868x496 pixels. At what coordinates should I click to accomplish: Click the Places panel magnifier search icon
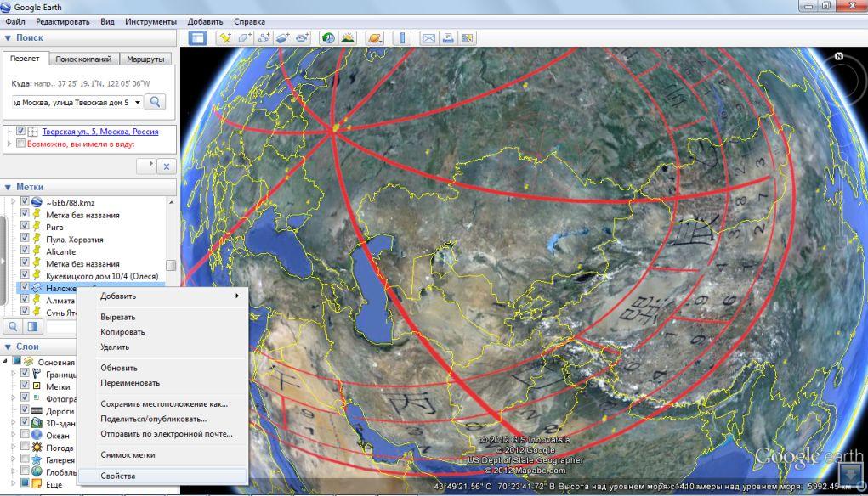(14, 326)
